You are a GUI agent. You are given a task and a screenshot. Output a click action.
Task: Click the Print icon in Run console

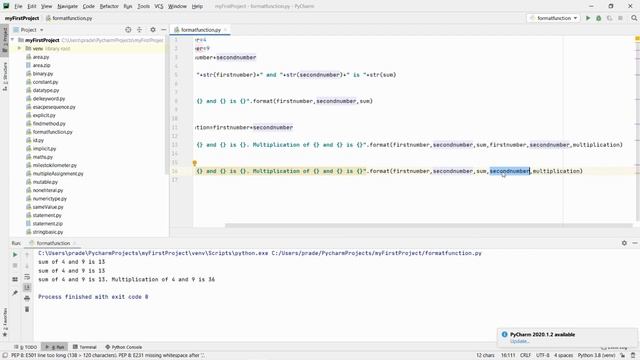pyautogui.click(x=27, y=298)
